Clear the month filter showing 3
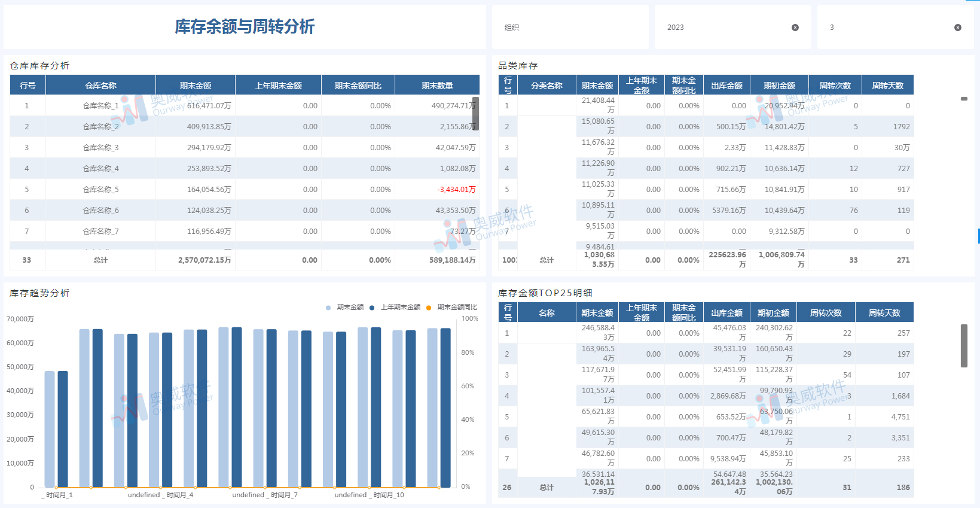980x508 pixels. (957, 28)
